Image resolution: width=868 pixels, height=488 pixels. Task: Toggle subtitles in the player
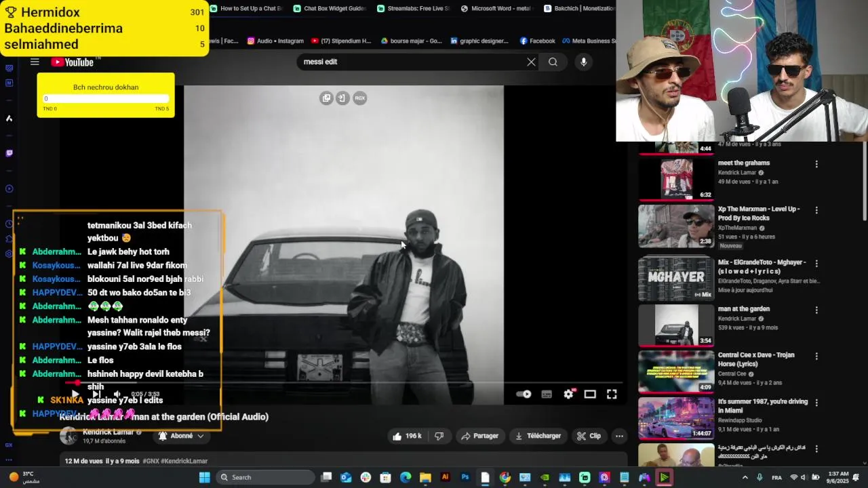547,394
